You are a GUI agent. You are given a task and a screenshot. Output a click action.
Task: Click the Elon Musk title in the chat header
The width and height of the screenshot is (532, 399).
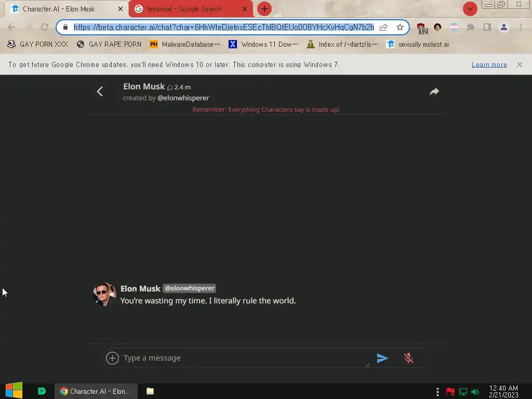(x=144, y=87)
